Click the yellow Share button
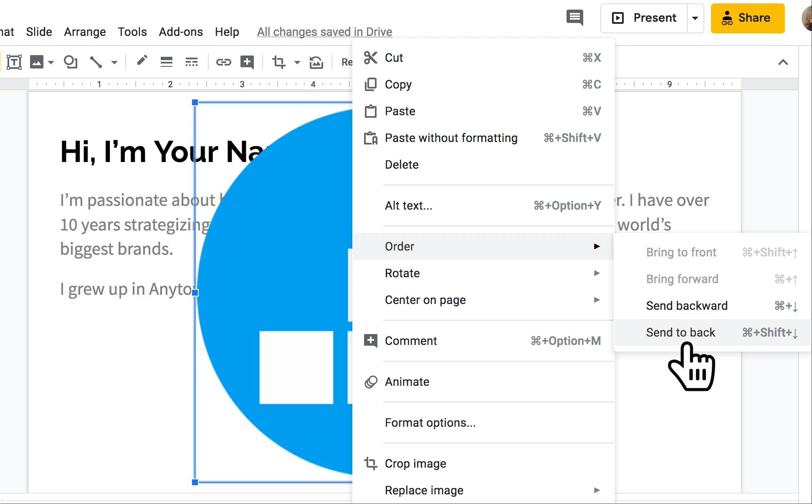Screen dimensions: 812x504 coord(748,18)
